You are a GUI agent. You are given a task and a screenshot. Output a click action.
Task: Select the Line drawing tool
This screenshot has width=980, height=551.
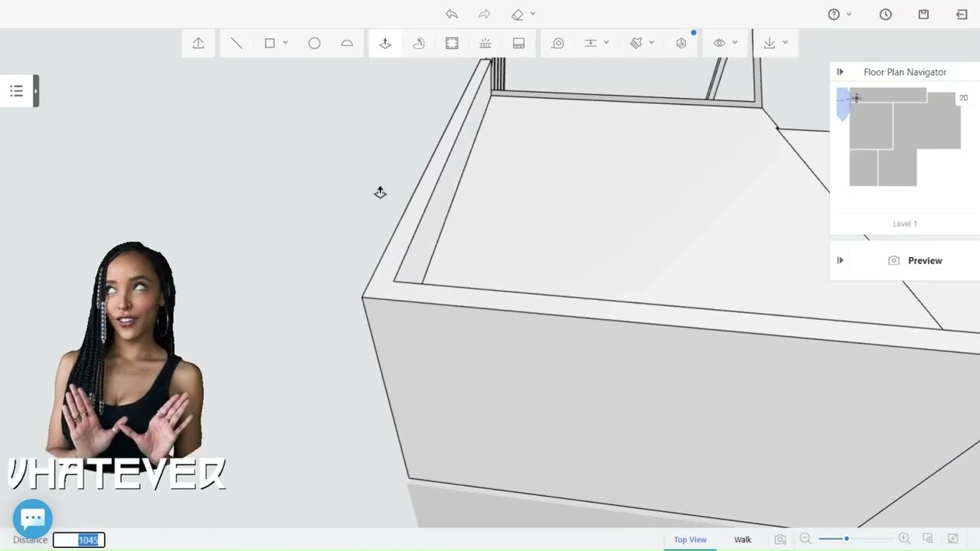click(x=237, y=44)
